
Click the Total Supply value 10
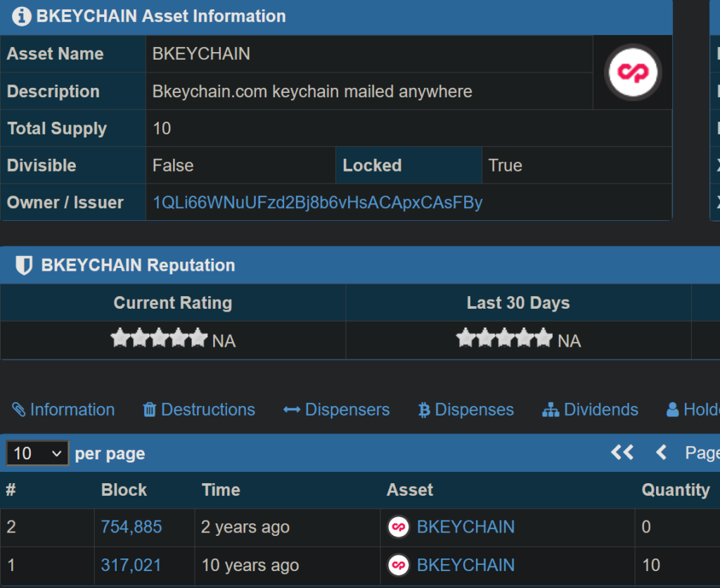click(x=162, y=128)
